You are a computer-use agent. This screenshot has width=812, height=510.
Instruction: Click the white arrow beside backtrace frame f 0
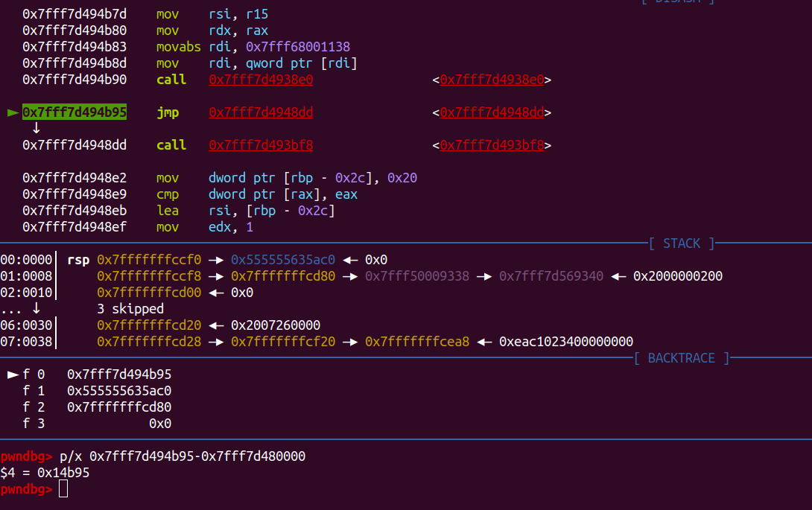coord(13,374)
